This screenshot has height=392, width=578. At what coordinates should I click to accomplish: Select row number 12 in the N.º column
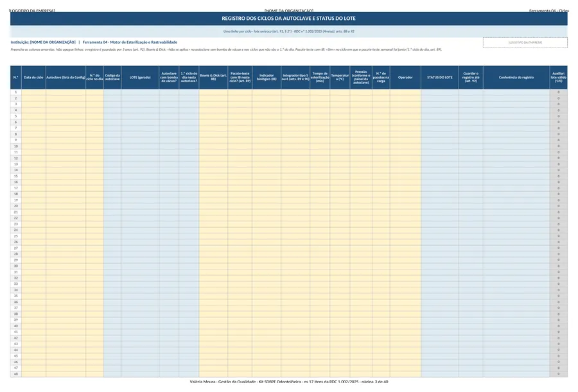16,158
